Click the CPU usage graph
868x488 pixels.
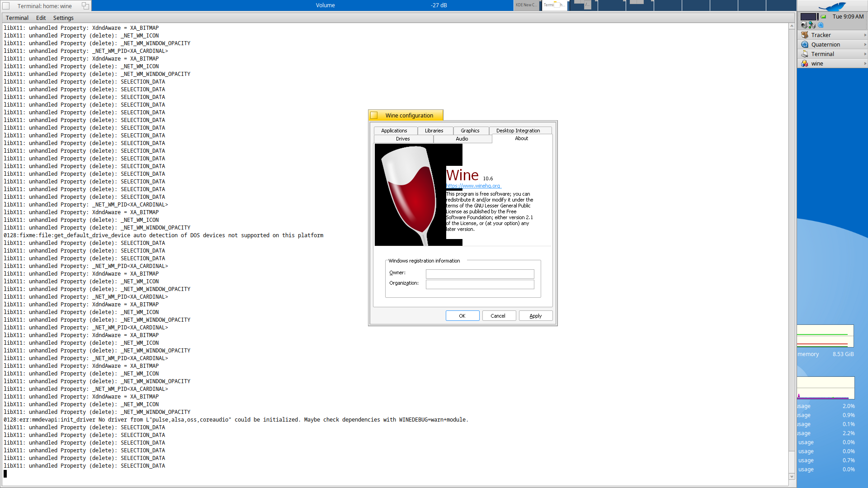click(x=826, y=388)
